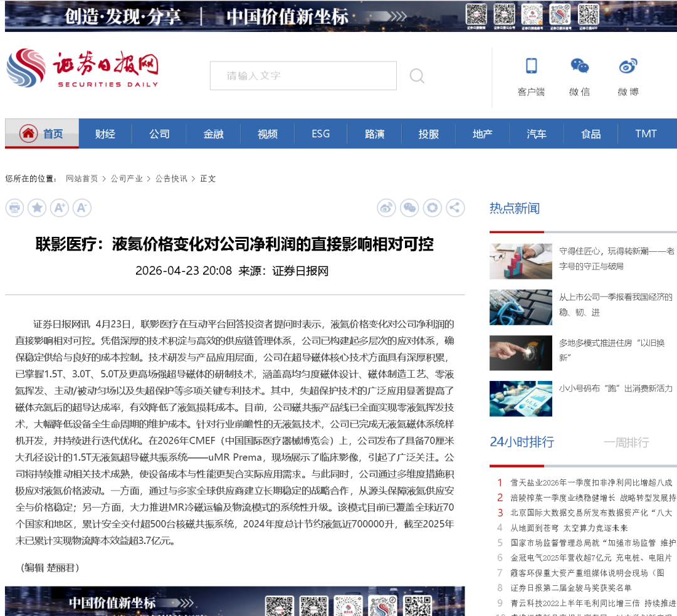Go to 网站首页 in breadcrumb
Image resolution: width=677 pixels, height=616 pixels.
coord(81,179)
